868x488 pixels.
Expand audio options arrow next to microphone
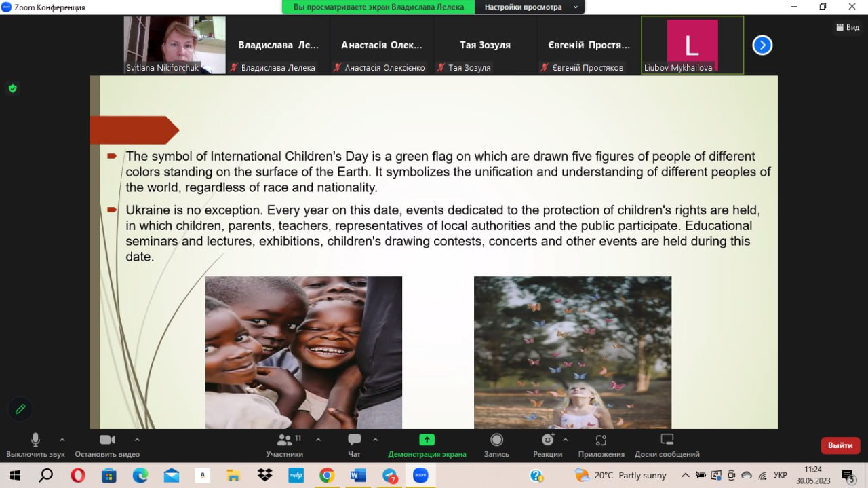(x=62, y=440)
